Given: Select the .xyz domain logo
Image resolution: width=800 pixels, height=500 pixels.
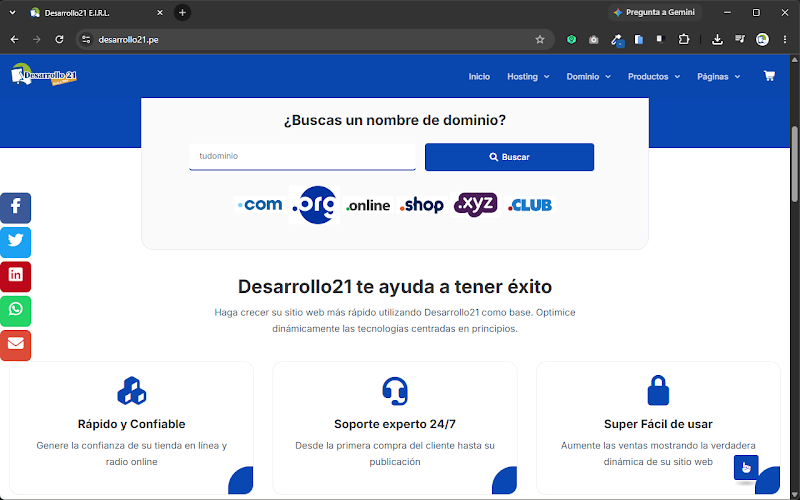Looking at the screenshot, I should point(476,205).
